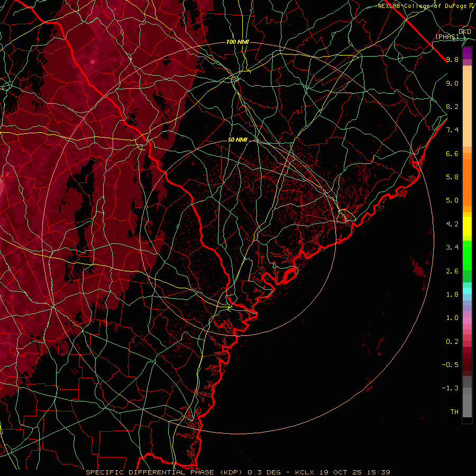The height and width of the screenshot is (476, 476).
Task: Select the 9.0 legend value
Action: tap(452, 83)
